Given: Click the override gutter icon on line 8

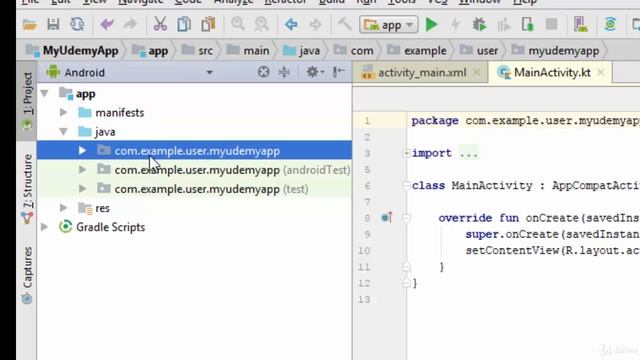Looking at the screenshot, I should pos(387,218).
